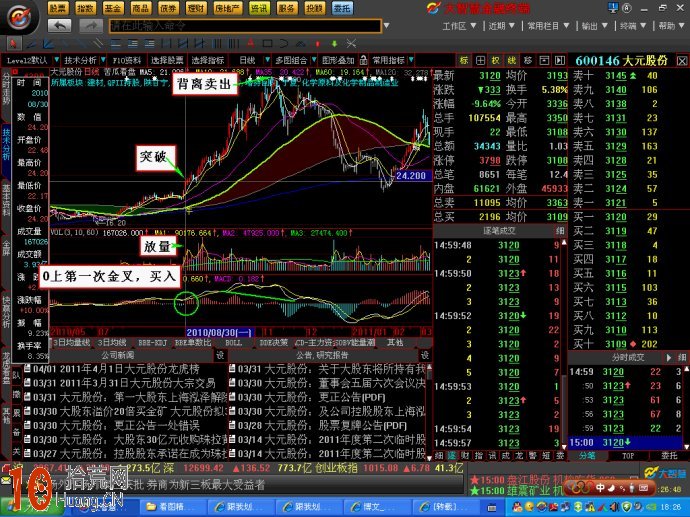Click the 2010/08/30 date marker on timeline
Screen dimensions: 690x517
(x=218, y=332)
